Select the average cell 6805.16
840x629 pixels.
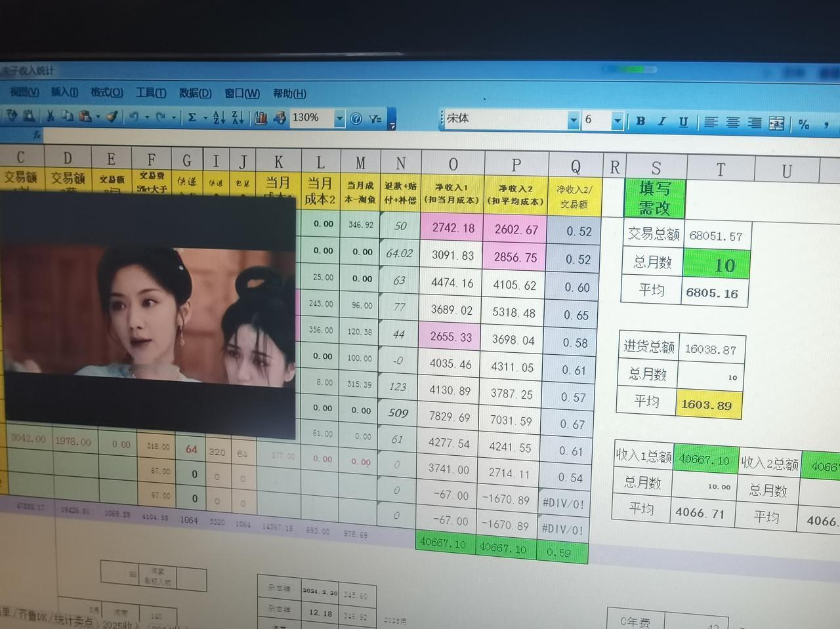point(715,293)
